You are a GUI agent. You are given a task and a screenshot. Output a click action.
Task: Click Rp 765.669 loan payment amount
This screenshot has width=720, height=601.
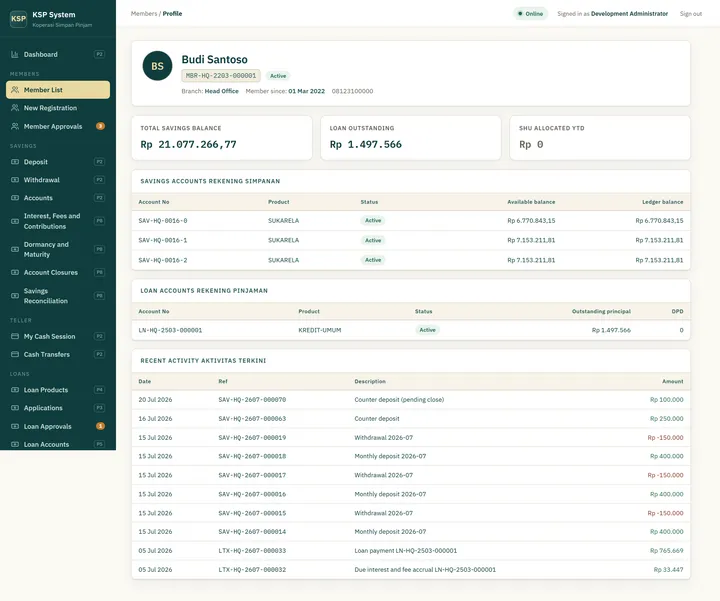(x=666, y=550)
